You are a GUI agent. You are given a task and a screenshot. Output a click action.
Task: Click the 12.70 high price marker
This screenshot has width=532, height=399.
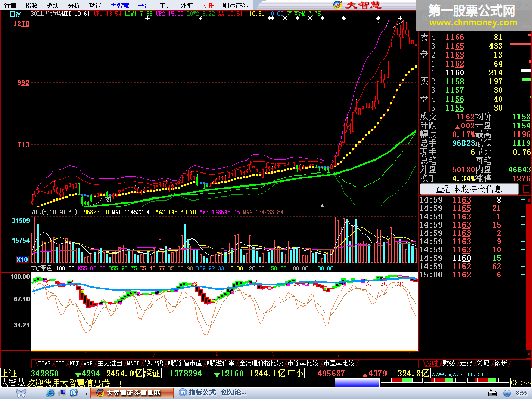(x=384, y=24)
